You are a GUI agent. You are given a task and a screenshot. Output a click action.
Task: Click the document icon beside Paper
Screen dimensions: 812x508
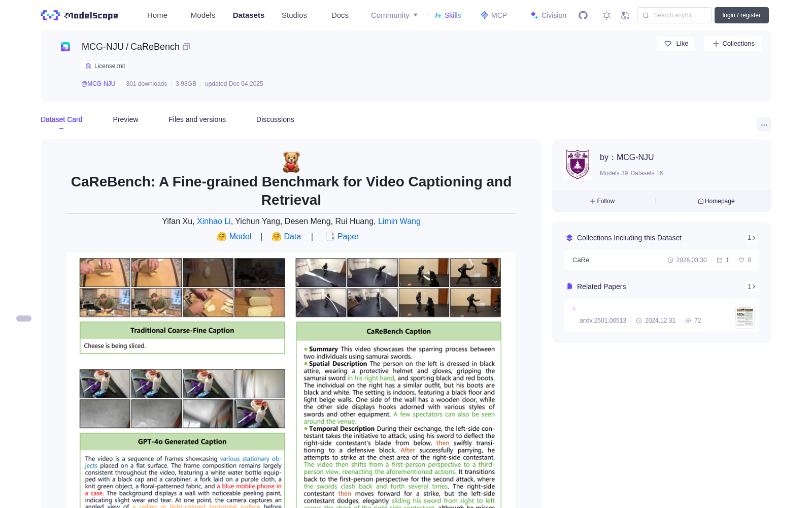click(x=330, y=237)
